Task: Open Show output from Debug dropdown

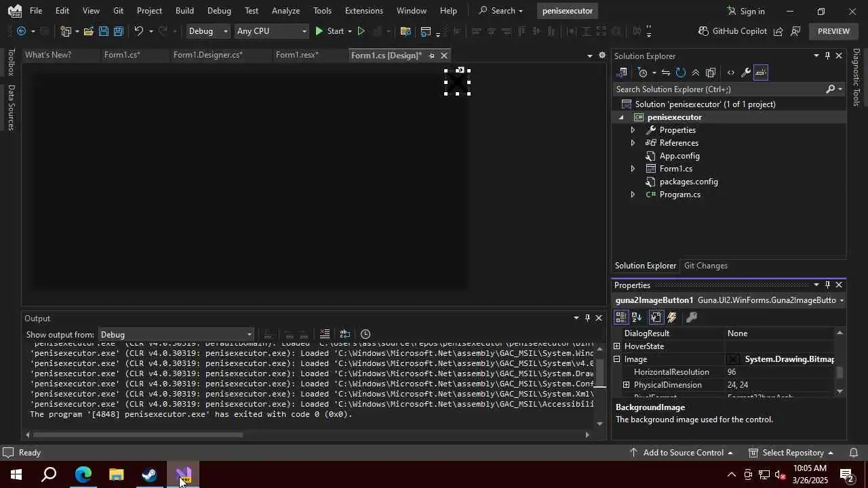Action: (x=176, y=335)
